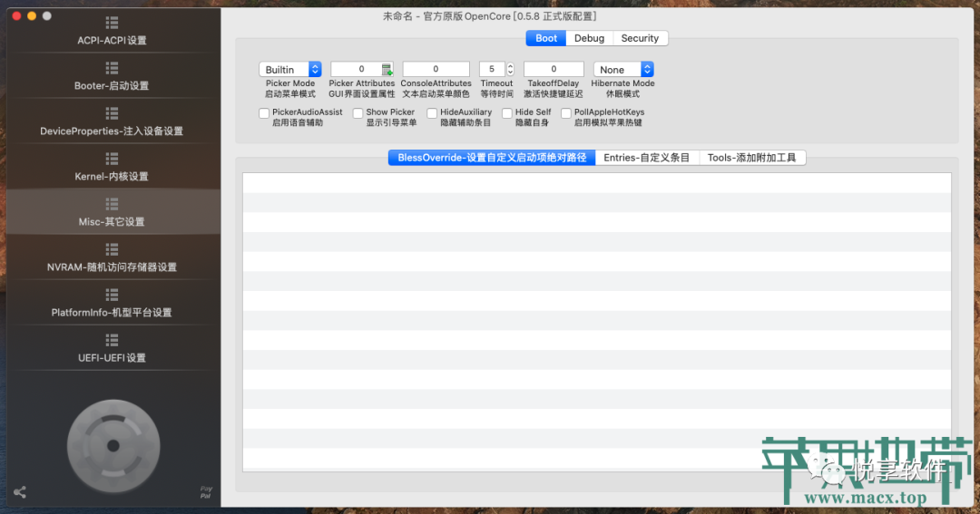Click the ACPI-ACPI设置 label
Image resolution: width=980 pixels, height=514 pixels.
tap(112, 41)
